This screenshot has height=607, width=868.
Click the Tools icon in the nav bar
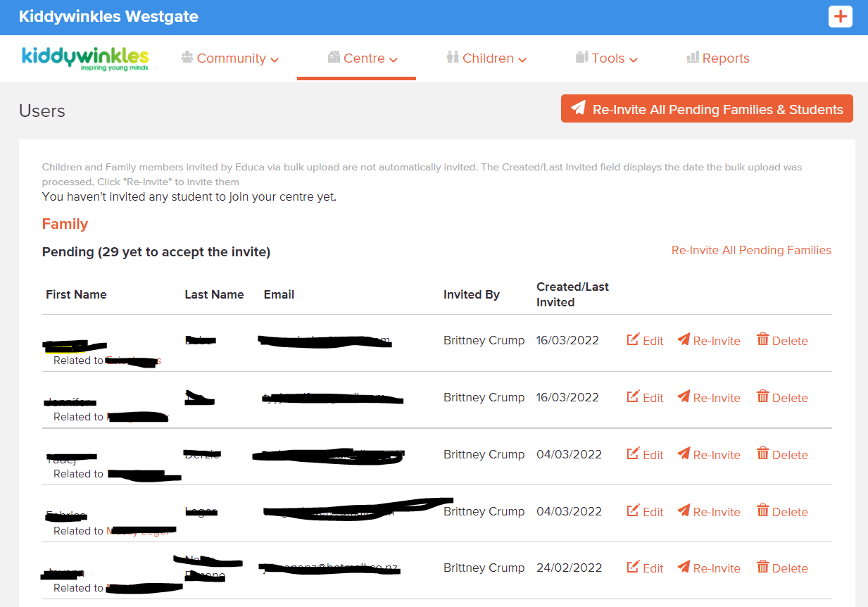pos(581,57)
